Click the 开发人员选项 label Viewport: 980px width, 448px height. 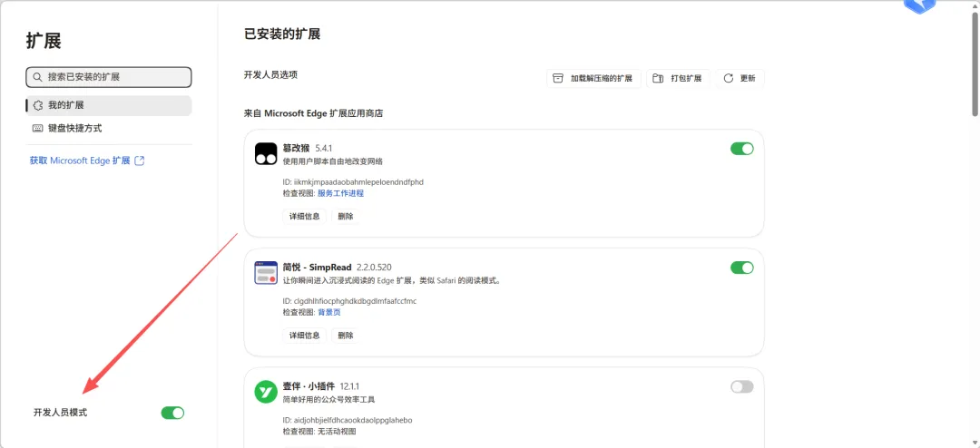pos(270,74)
